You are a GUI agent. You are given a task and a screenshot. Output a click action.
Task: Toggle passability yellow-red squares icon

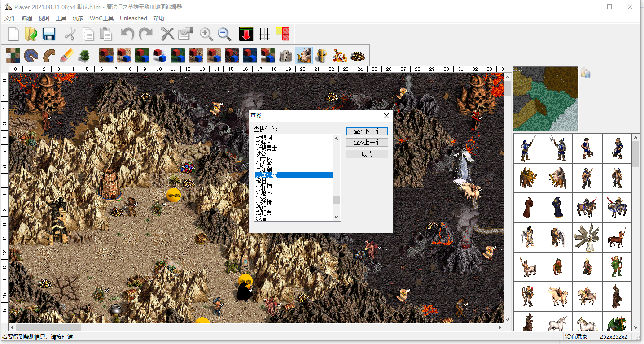282,34
